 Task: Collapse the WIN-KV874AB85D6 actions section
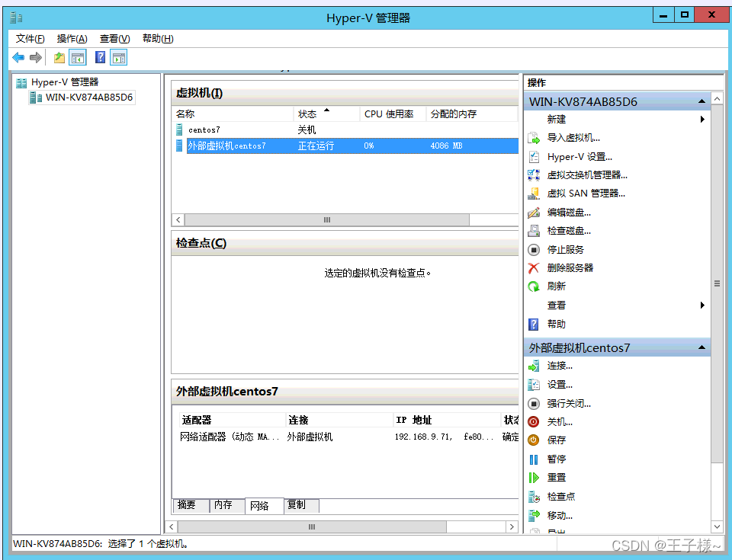pos(701,101)
